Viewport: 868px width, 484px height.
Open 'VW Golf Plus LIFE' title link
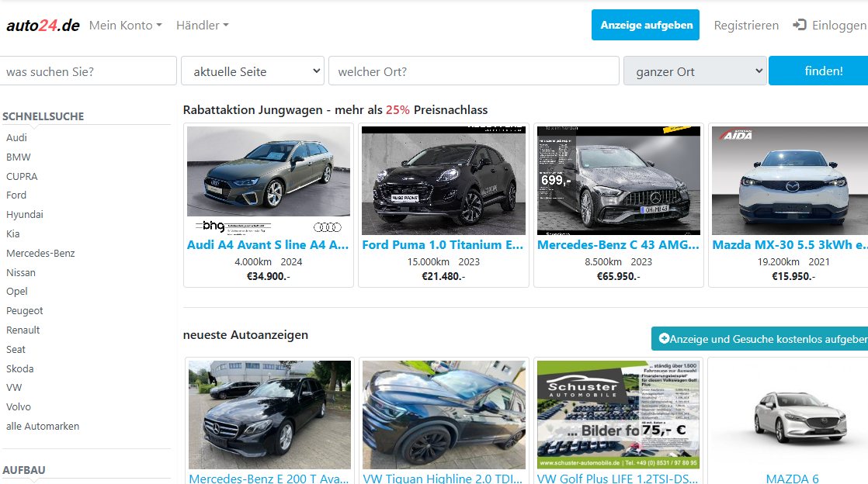(x=618, y=479)
